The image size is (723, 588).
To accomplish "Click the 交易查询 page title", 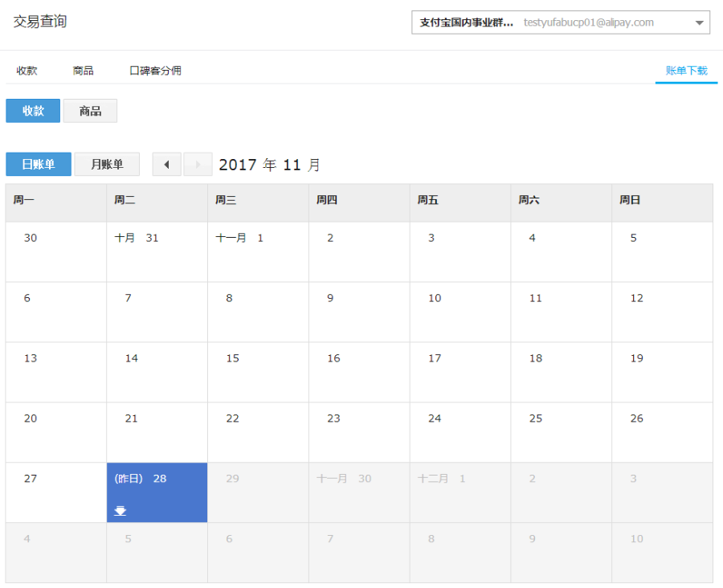I will click(x=40, y=21).
